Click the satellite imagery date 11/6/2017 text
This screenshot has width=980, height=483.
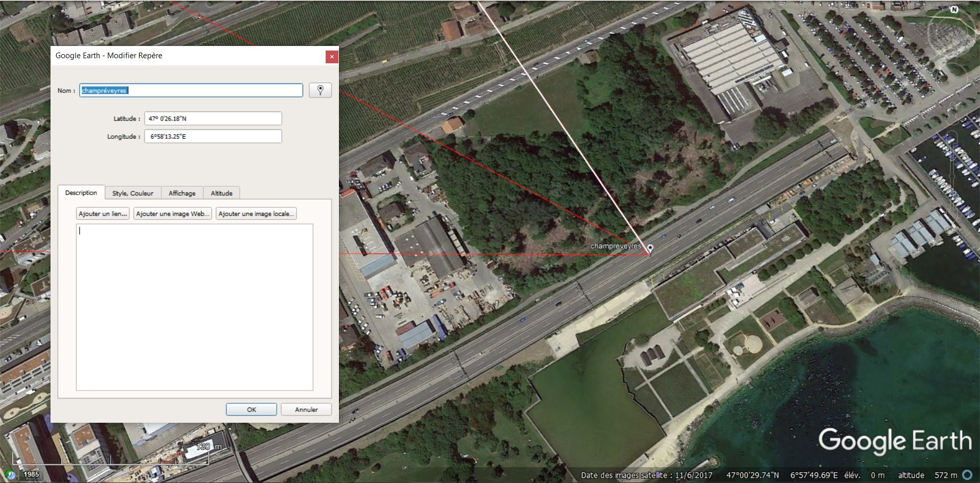[x=694, y=475]
